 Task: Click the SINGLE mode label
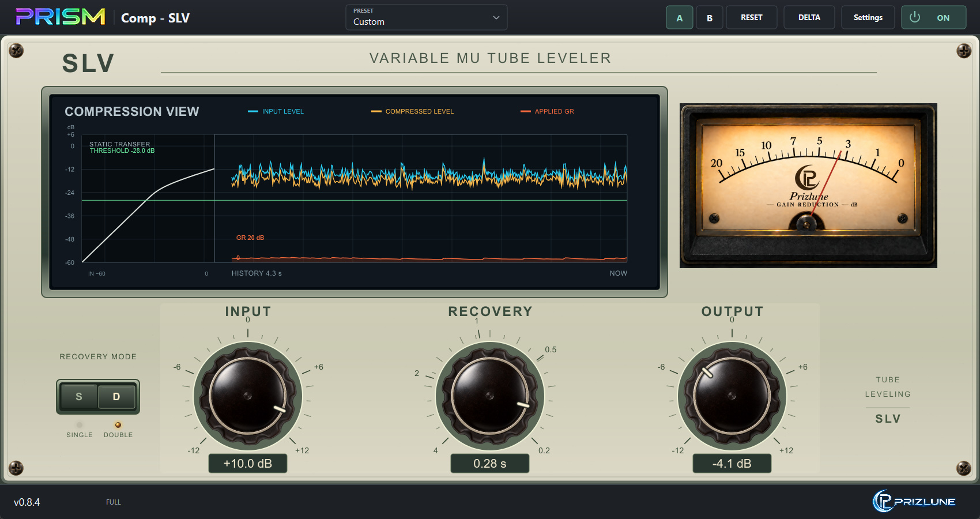coord(80,435)
